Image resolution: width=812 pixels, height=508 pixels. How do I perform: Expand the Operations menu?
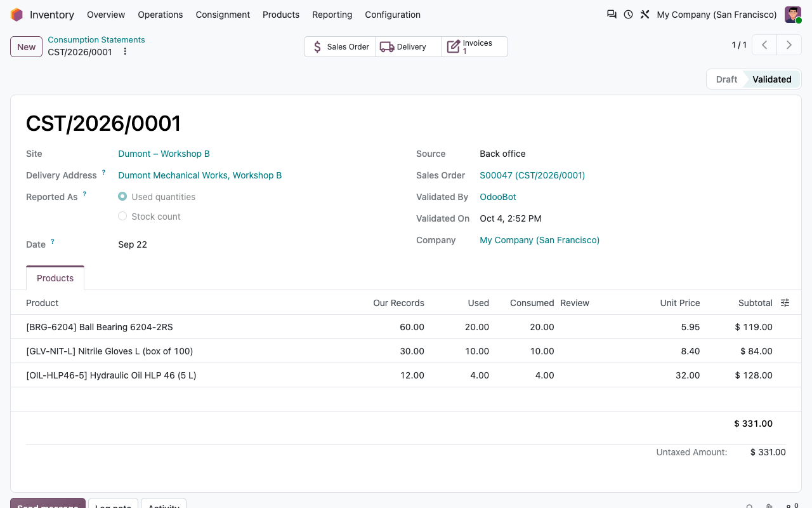click(160, 15)
